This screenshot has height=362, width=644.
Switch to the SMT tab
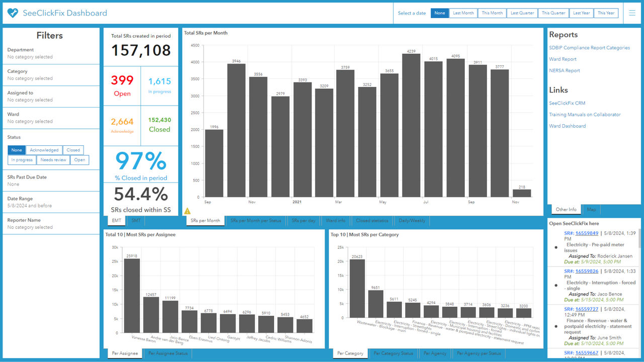(x=136, y=220)
